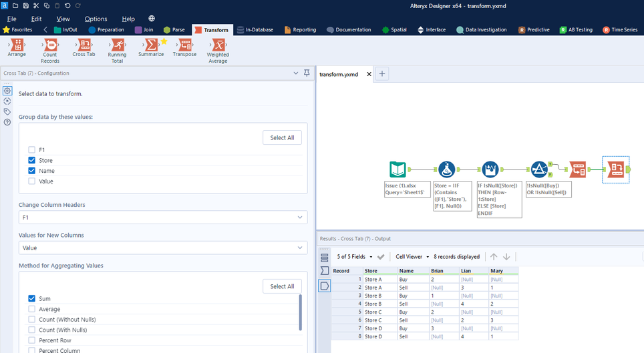Click the Cut scissors icon in title bar
Image resolution: width=644 pixels, height=353 pixels.
point(36,6)
